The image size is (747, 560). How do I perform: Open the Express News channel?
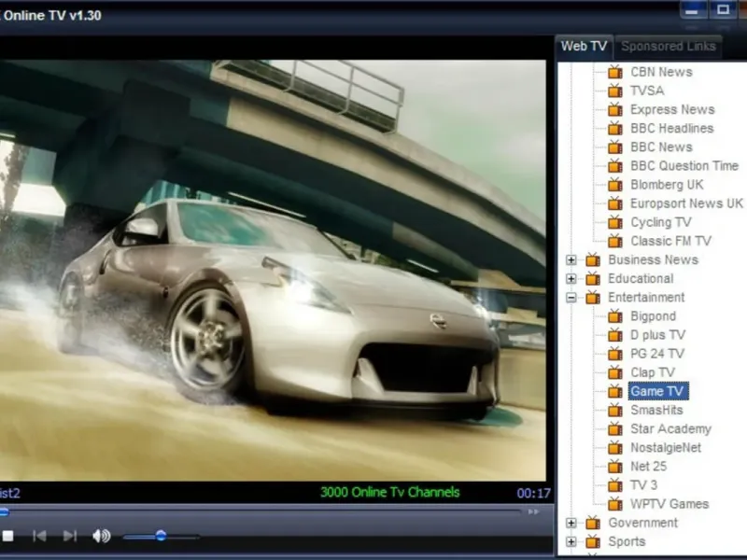coord(672,109)
